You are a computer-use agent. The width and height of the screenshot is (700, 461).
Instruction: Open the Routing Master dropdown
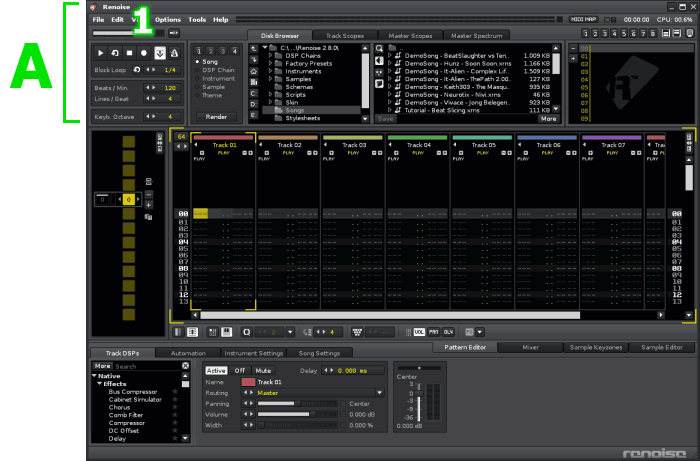pyautogui.click(x=379, y=393)
